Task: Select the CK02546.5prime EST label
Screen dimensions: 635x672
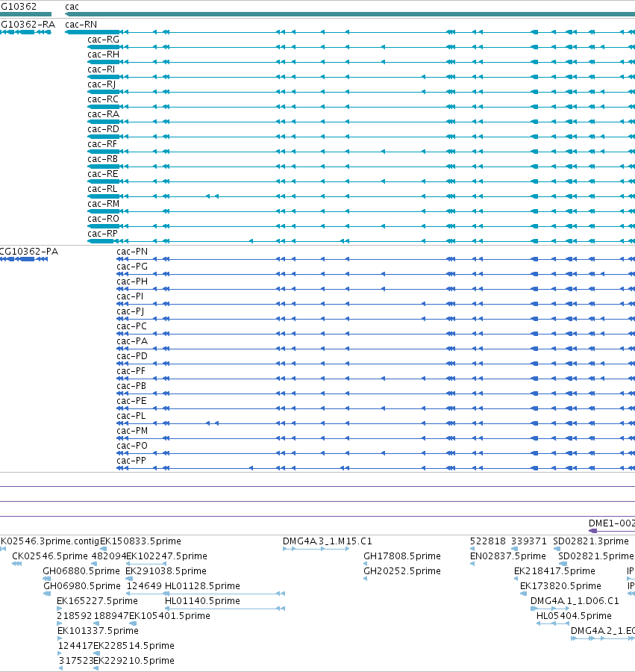Action: pos(50,556)
